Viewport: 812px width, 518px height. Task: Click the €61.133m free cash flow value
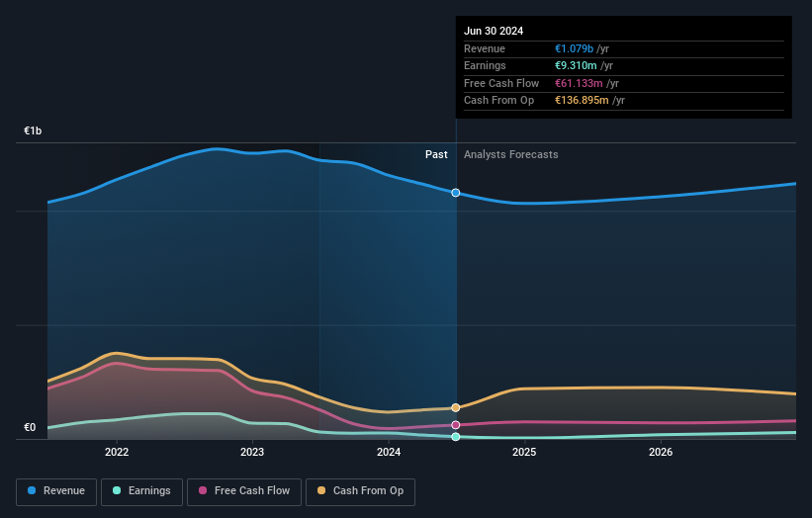pyautogui.click(x=579, y=83)
